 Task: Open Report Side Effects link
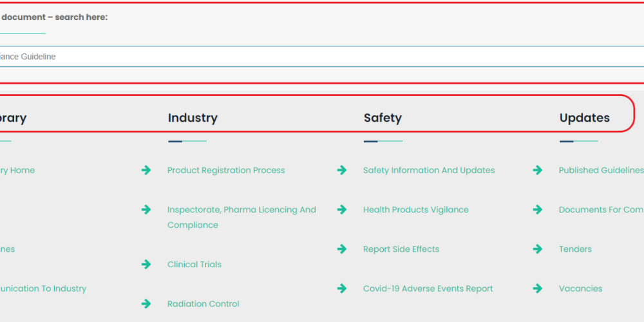401,249
